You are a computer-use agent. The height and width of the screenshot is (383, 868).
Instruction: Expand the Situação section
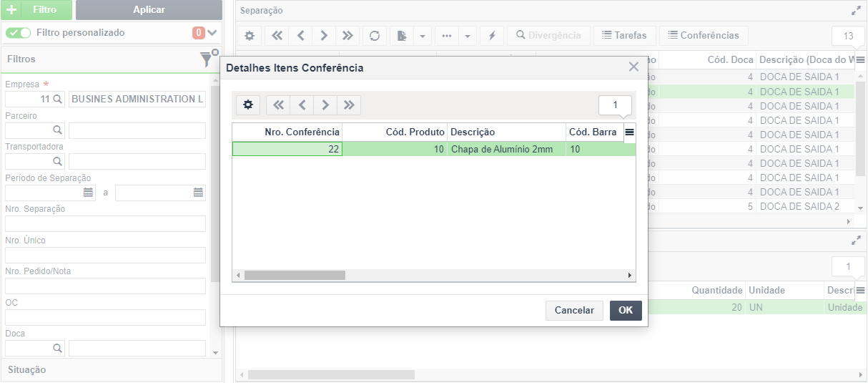click(111, 370)
